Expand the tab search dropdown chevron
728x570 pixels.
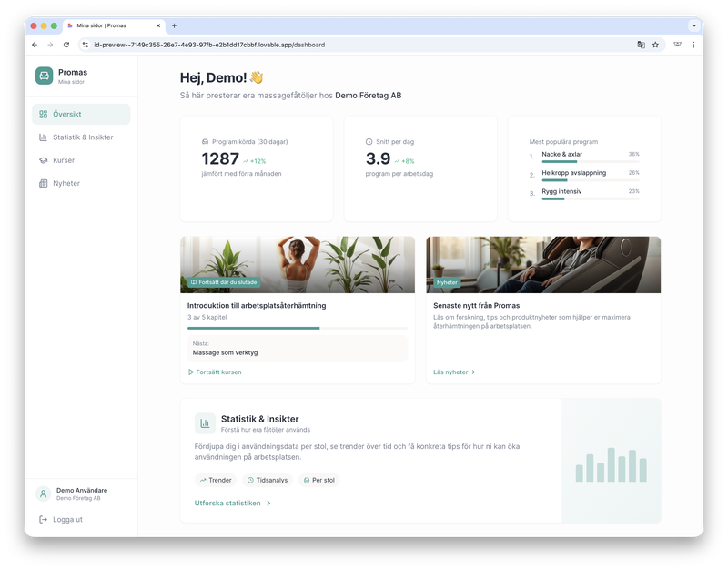pos(693,25)
